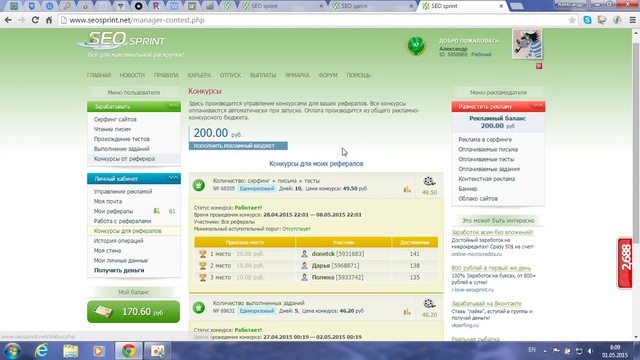Image resolution: width=640 pixels, height=360 pixels.
Task: Open Windows Start button
Action: pos(12,351)
